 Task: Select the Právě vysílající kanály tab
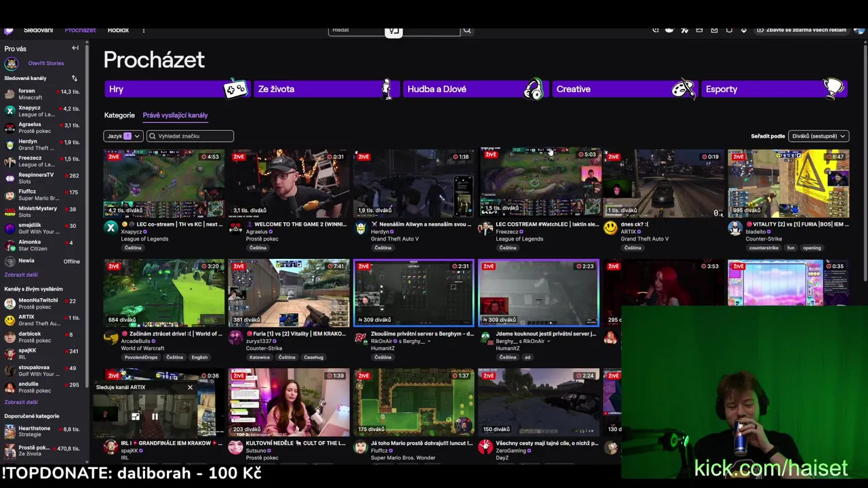[175, 115]
